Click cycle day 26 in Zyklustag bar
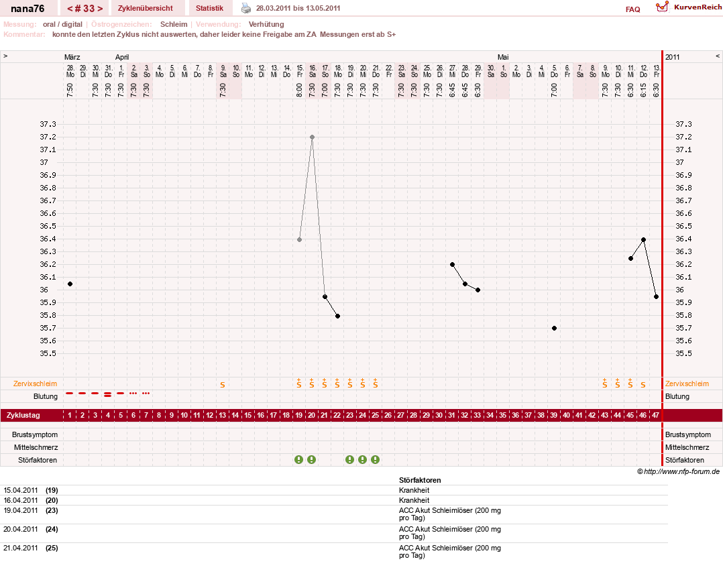Image resolution: width=723 pixels, height=588 pixels. click(x=388, y=415)
